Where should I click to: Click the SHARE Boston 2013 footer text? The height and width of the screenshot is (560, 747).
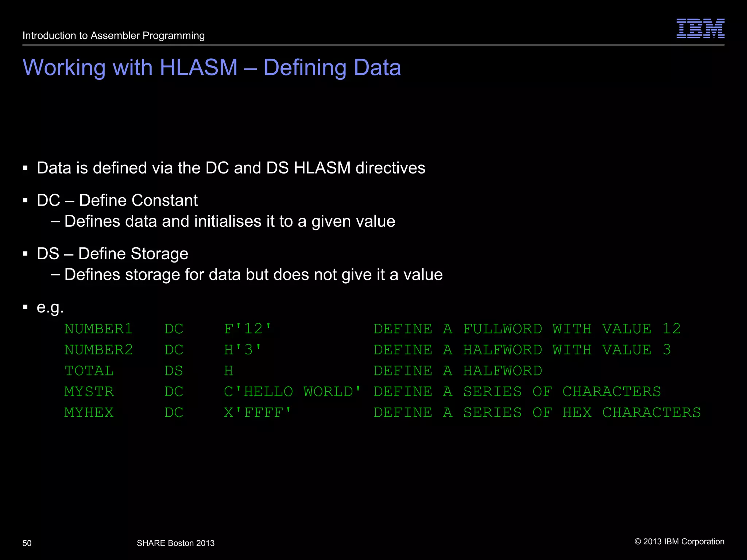(175, 543)
